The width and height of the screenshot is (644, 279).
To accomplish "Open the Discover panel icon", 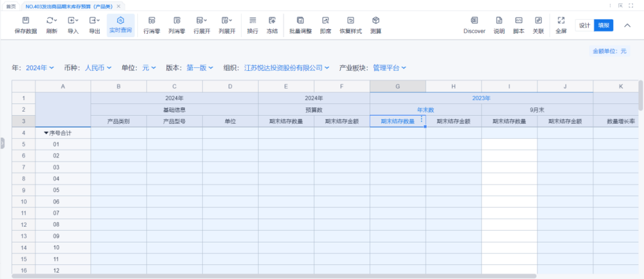I will 474,21.
